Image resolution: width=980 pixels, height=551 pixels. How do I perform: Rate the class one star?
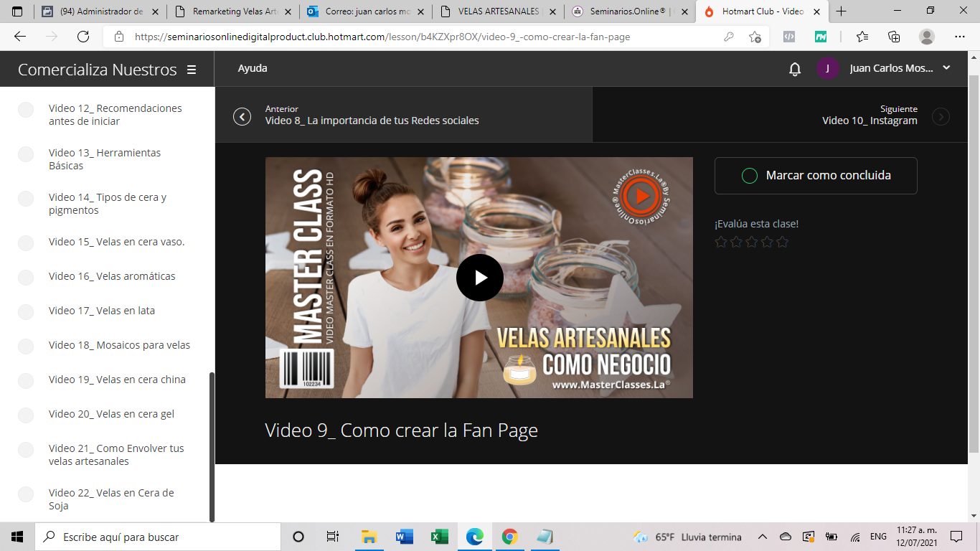[721, 242]
